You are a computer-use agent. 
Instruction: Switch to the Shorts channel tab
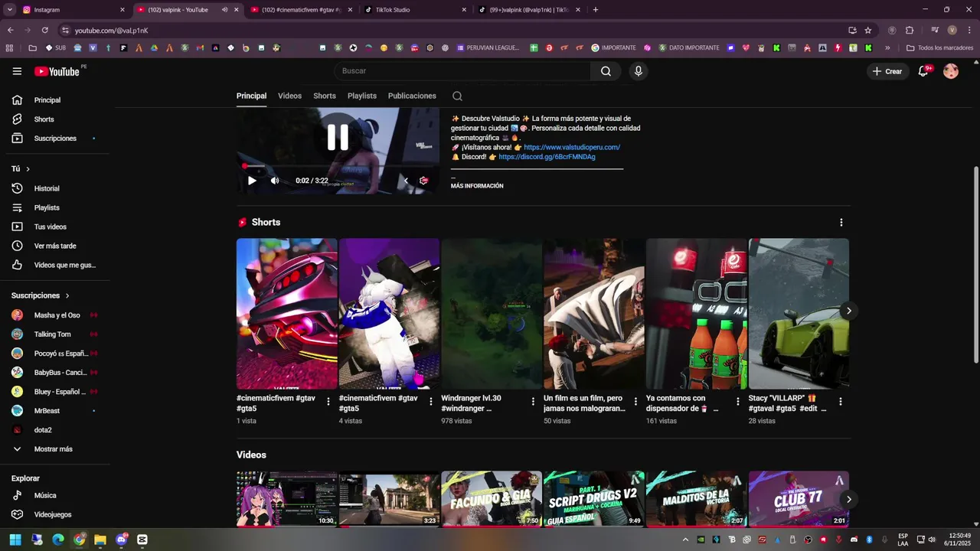point(325,96)
